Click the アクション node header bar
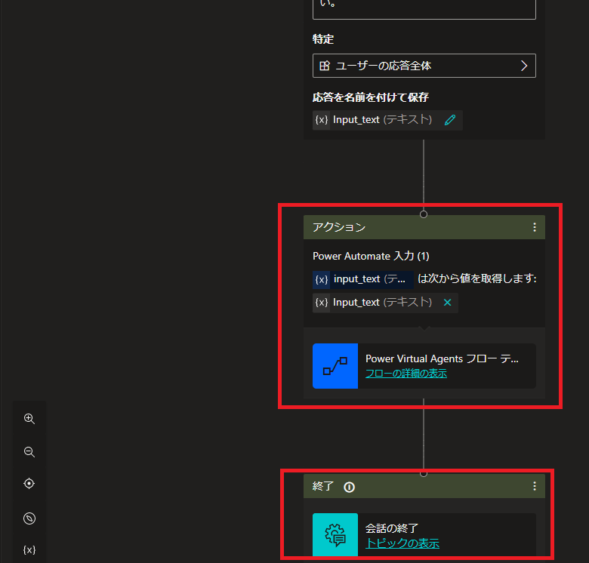Screen dimensions: 589x563 424,227
